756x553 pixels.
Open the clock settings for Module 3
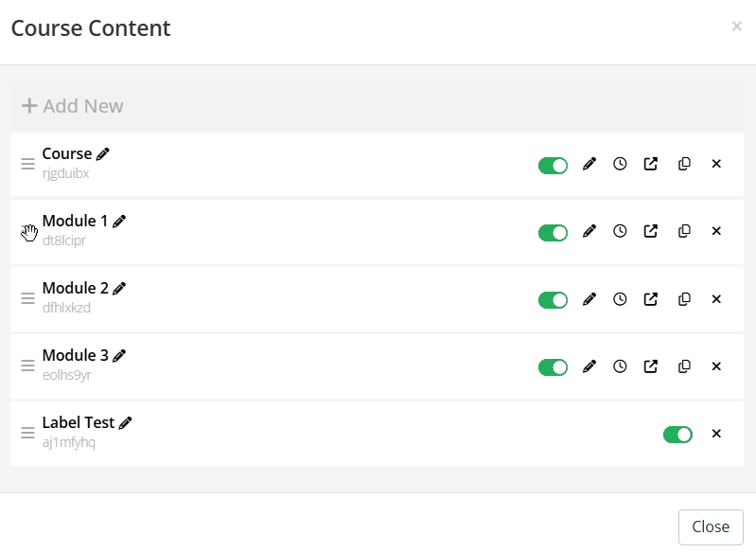point(620,366)
